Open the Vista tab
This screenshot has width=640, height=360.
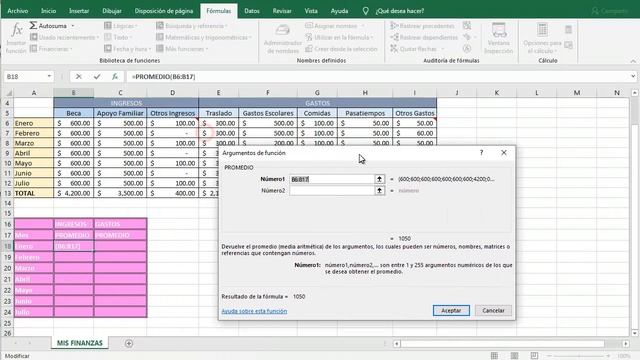pyautogui.click(x=311, y=11)
